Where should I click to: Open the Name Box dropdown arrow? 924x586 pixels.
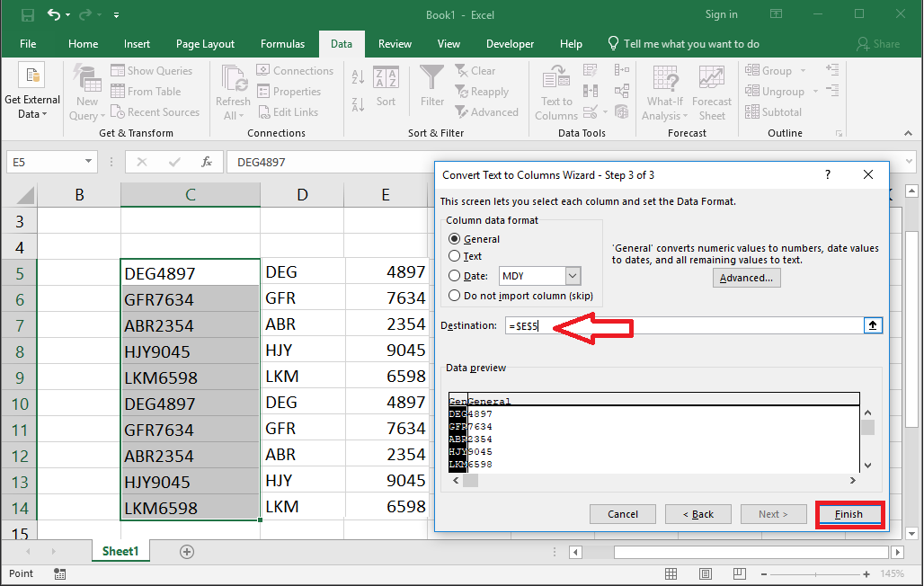click(88, 163)
